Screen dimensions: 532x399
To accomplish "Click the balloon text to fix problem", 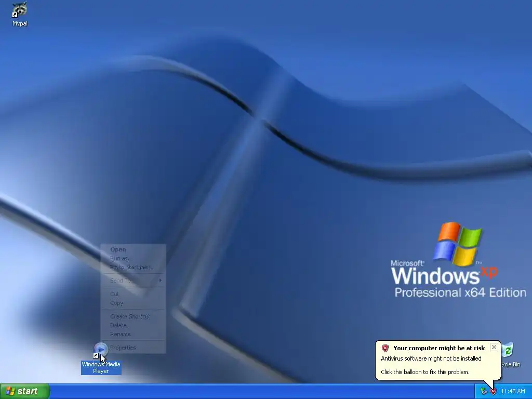I will (425, 372).
